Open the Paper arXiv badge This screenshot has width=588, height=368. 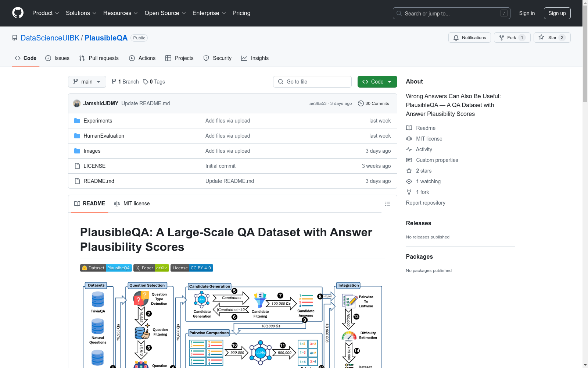pyautogui.click(x=151, y=268)
